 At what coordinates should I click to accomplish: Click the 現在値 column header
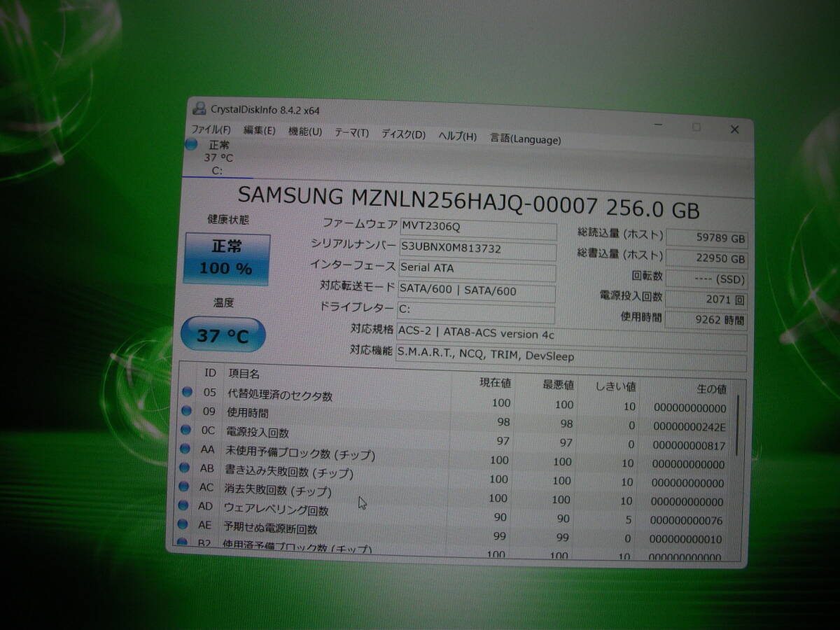coord(496,383)
